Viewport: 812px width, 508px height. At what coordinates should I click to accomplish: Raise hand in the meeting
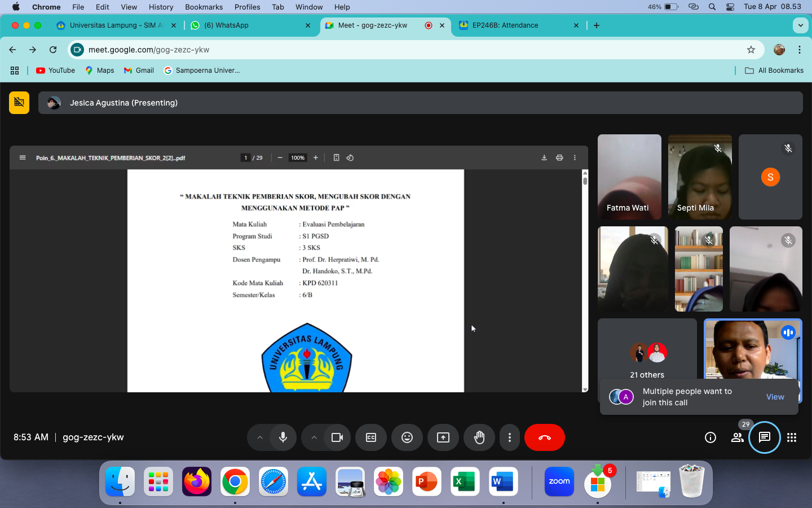pyautogui.click(x=479, y=437)
